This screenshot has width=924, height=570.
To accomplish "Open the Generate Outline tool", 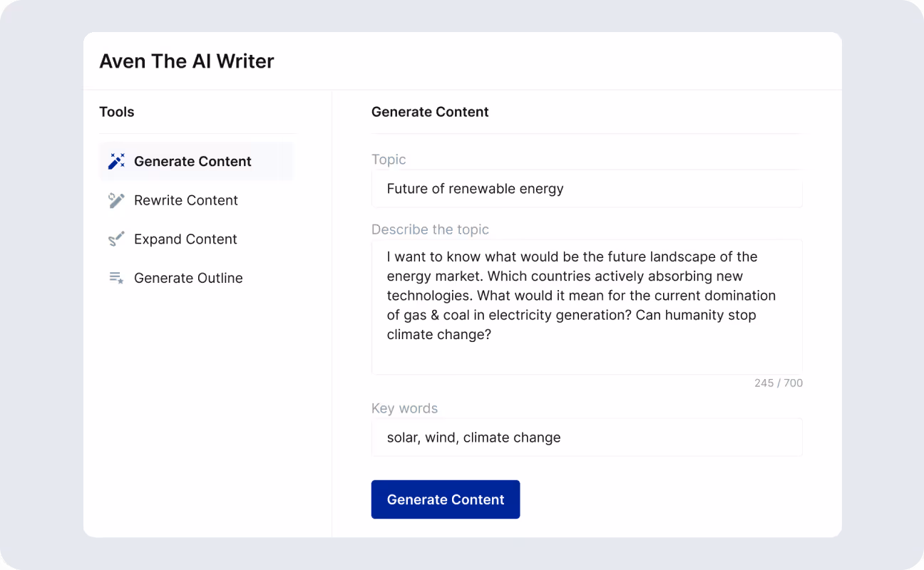I will click(188, 278).
